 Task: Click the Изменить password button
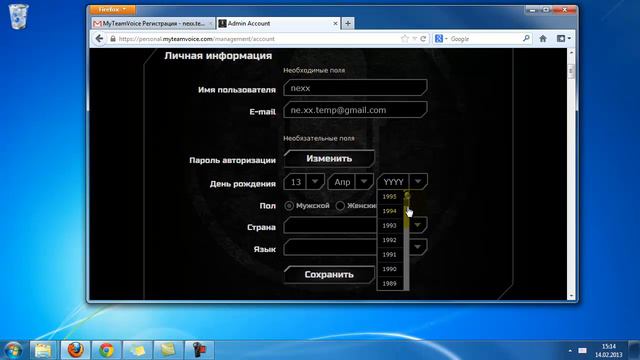[x=329, y=158]
